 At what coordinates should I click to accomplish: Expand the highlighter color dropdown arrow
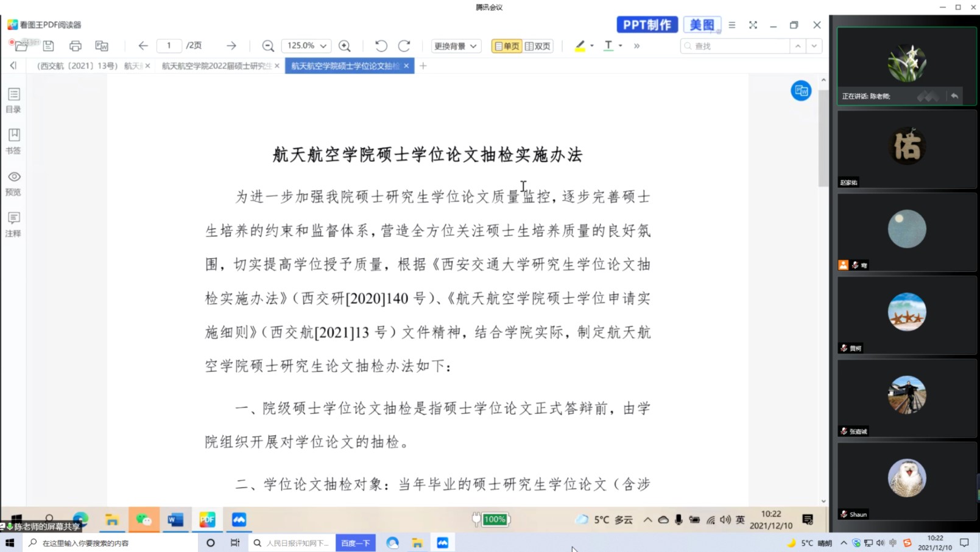pos(592,46)
